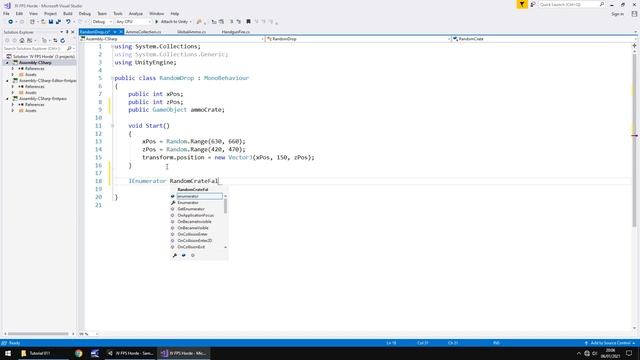The width and height of the screenshot is (640, 360).
Task: Select Solution 'JV FPS Horde' node
Action: click(x=40, y=57)
